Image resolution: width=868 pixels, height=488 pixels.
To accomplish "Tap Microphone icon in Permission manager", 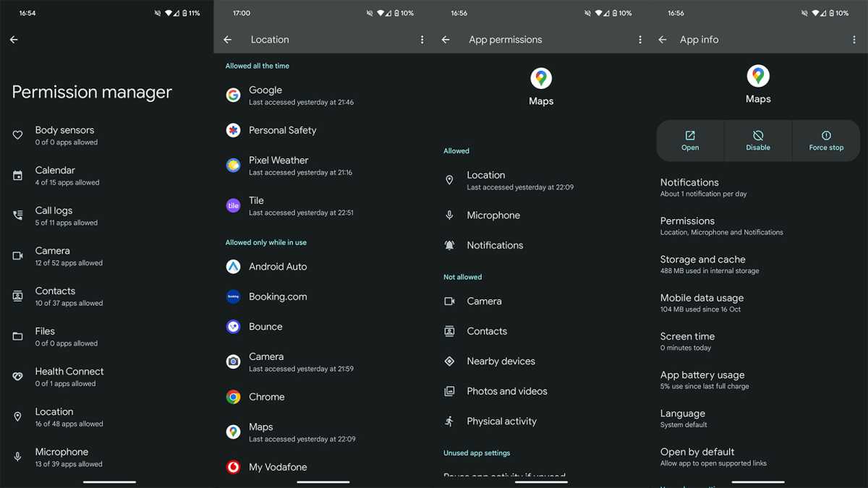I will click(x=18, y=457).
